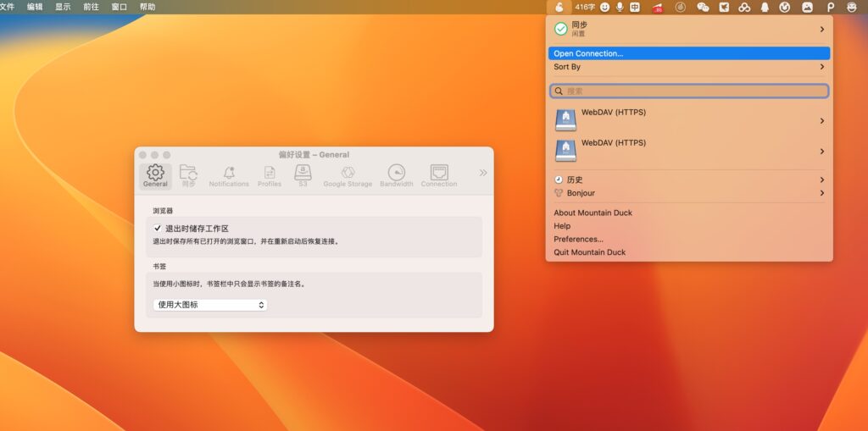Click the Mountain Duck menu bar icon
Viewport: 868px width, 431px height.
tap(559, 7)
